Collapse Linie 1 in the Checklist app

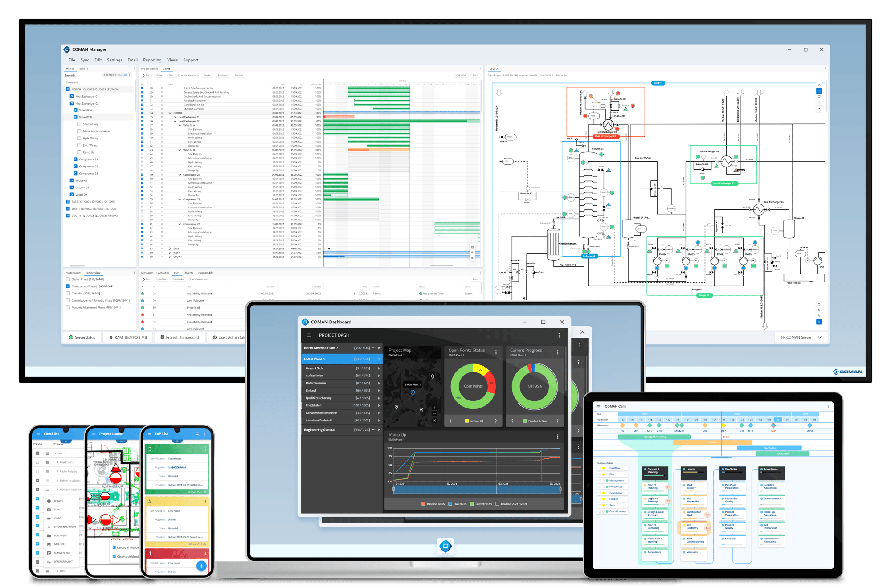click(x=55, y=453)
